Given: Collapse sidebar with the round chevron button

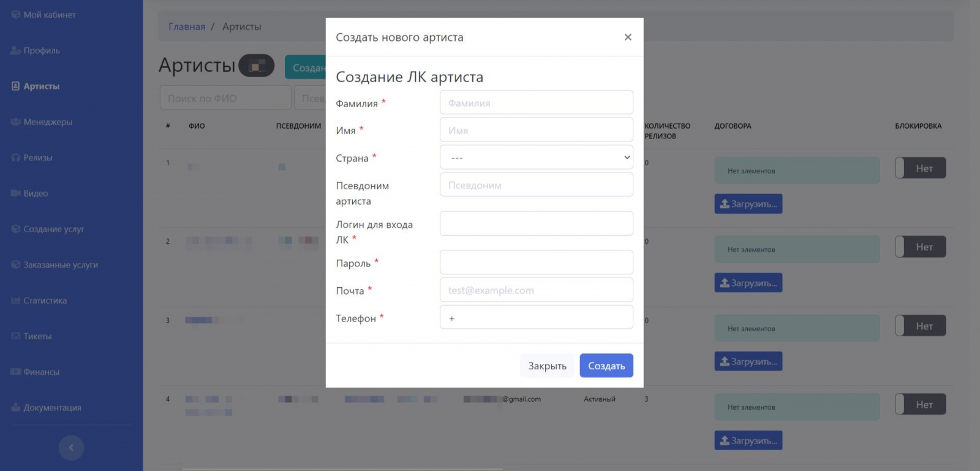Looking at the screenshot, I should pos(71,448).
